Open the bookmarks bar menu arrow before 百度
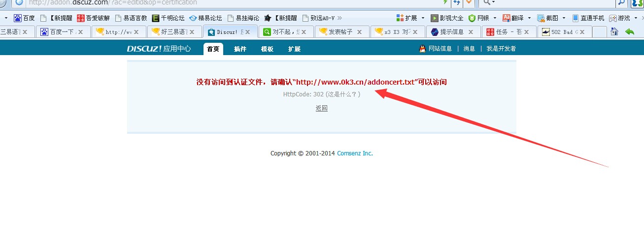 [6, 18]
